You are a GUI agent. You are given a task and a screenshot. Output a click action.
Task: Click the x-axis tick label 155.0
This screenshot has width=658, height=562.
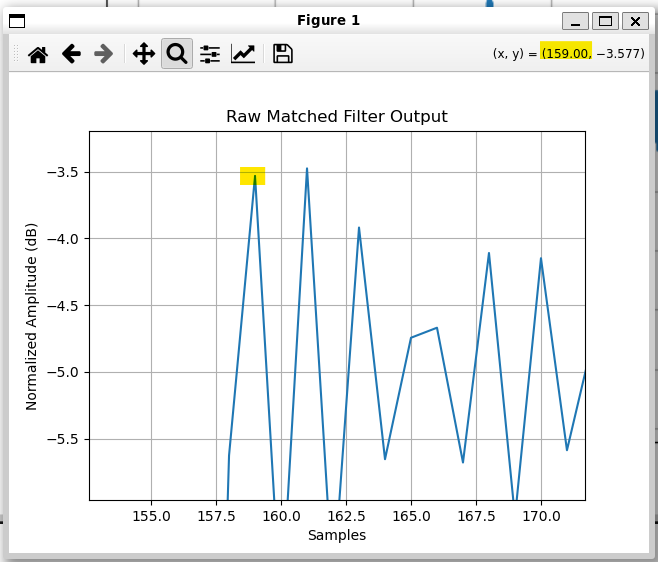pos(151,516)
